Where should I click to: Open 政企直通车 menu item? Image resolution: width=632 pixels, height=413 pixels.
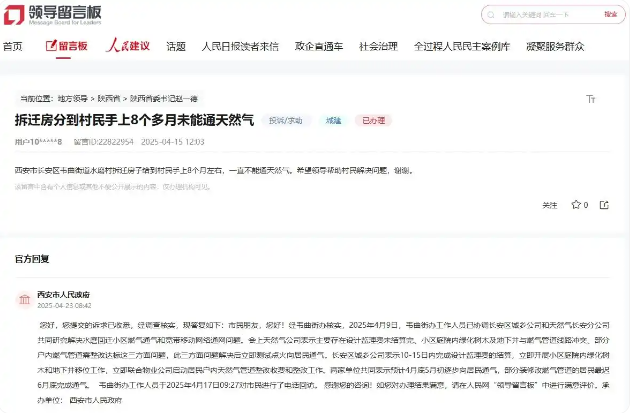click(x=319, y=47)
